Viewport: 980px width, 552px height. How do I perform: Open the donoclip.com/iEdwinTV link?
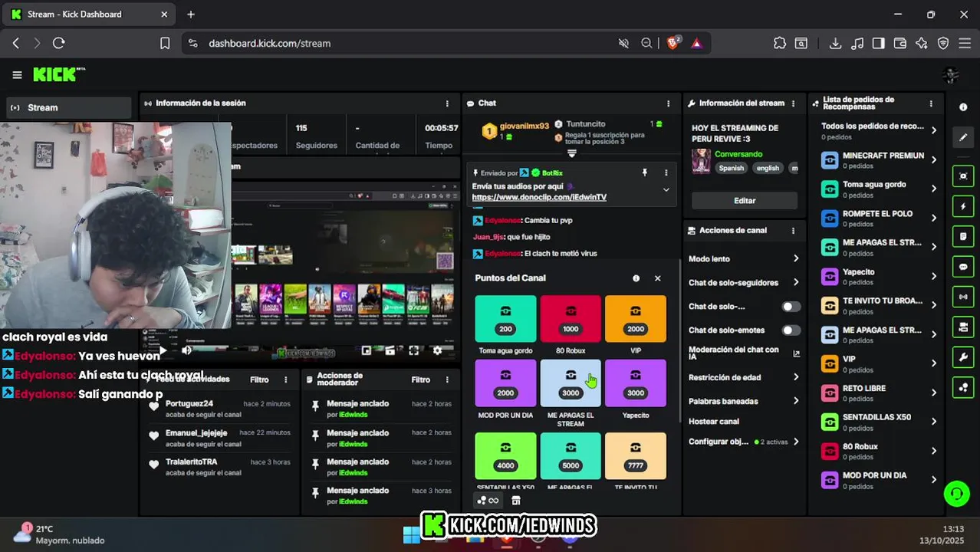pos(539,197)
